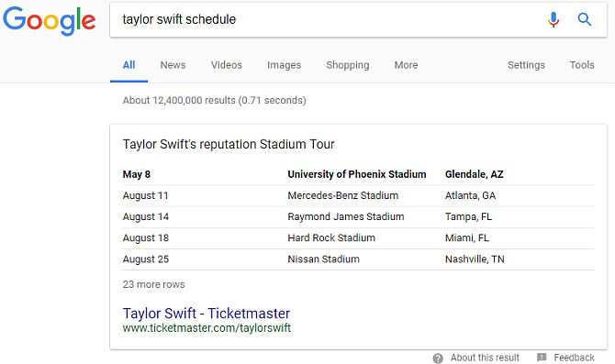The height and width of the screenshot is (364, 615).
Task: Click the ticketmaster.com/taylorswift URL
Action: (x=207, y=328)
